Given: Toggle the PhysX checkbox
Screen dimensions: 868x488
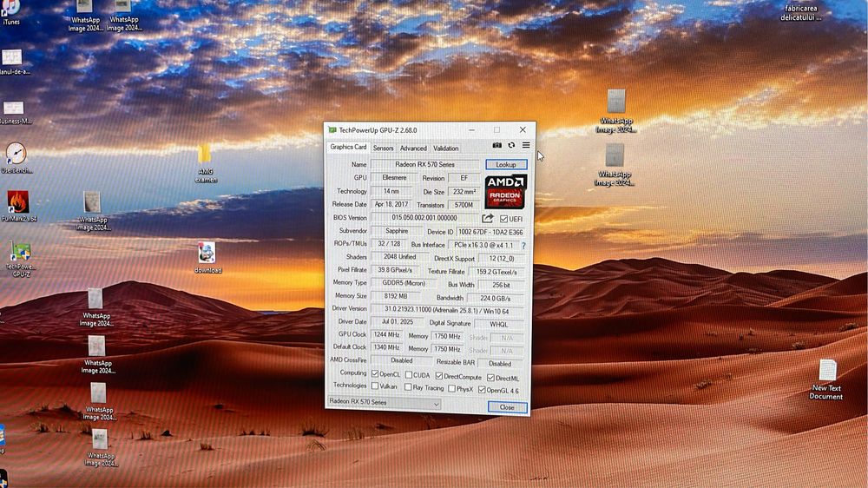Looking at the screenshot, I should tap(451, 389).
